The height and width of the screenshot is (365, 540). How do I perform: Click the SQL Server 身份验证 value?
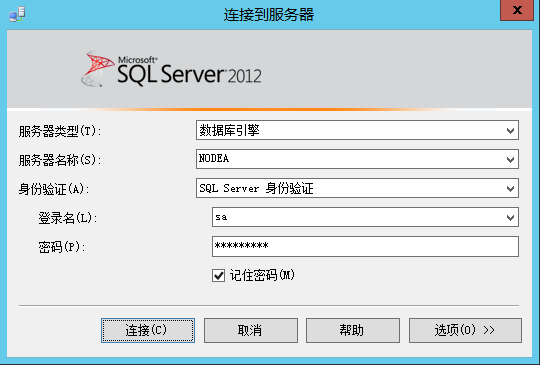point(256,188)
